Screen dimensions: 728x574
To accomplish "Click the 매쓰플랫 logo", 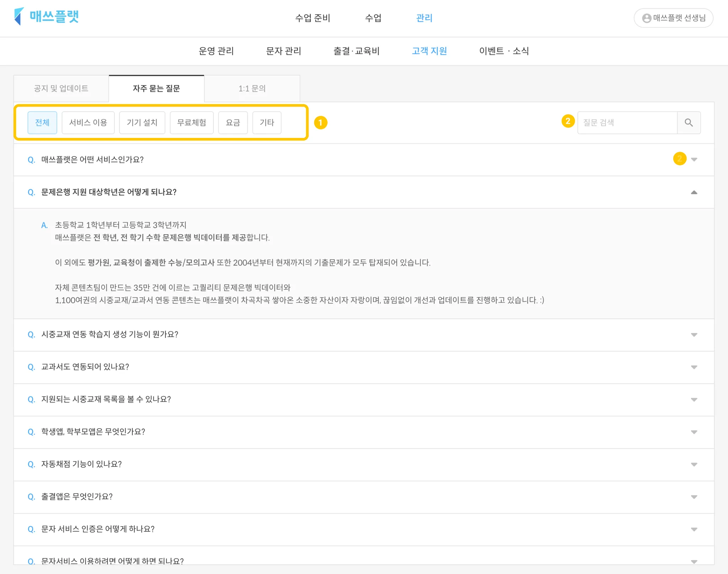I will (x=46, y=17).
